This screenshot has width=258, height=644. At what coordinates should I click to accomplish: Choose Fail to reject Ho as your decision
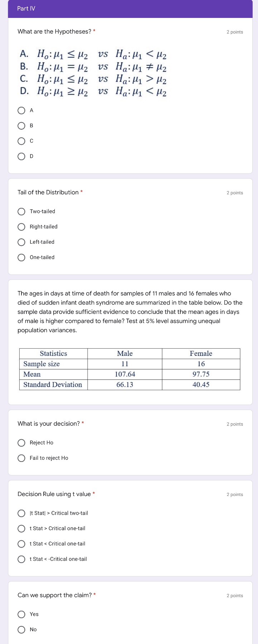pyautogui.click(x=21, y=458)
